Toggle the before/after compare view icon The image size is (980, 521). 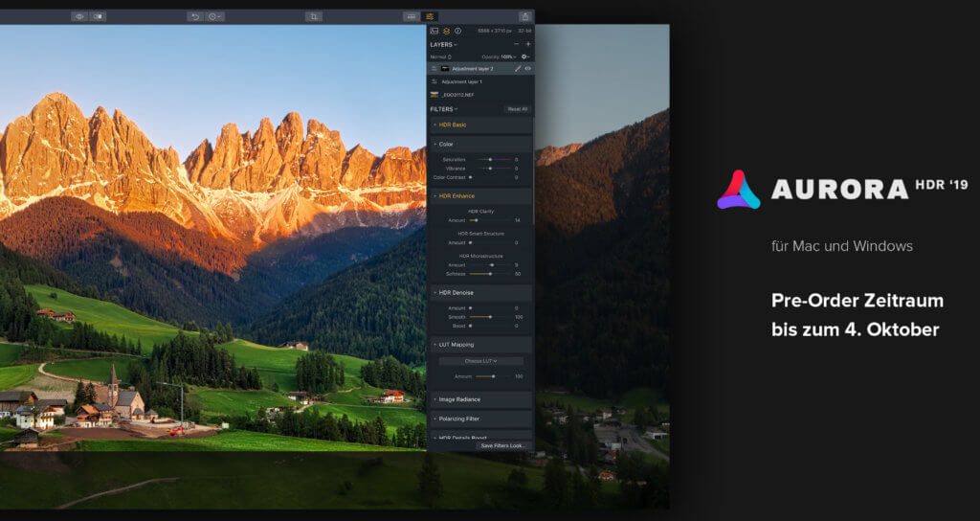coord(98,17)
